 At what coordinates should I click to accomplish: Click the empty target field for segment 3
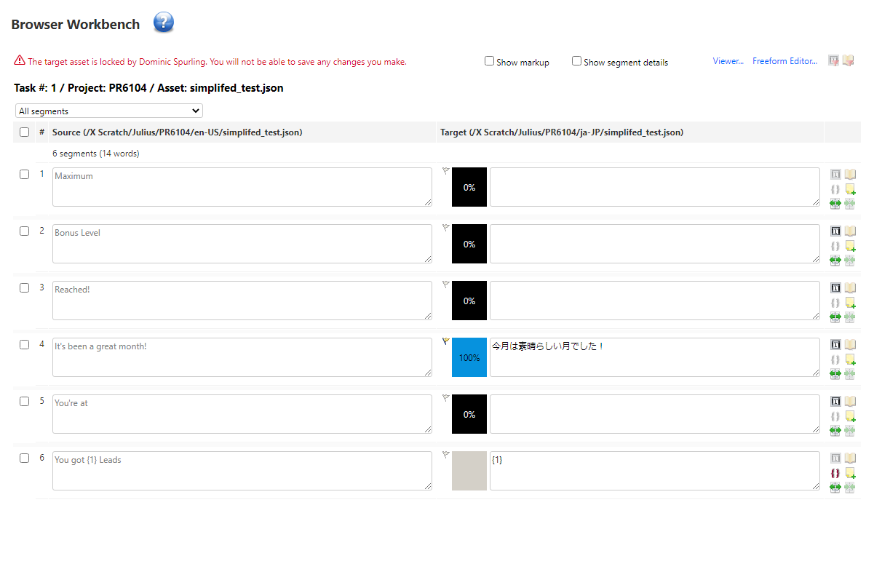point(655,301)
